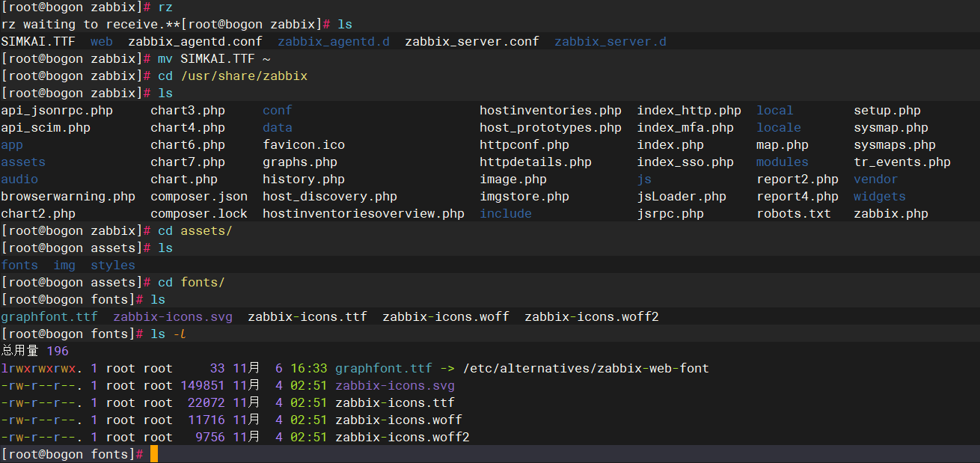Click hostinventories.php file name
Screen dimensions: 980x463
[x=551, y=110]
